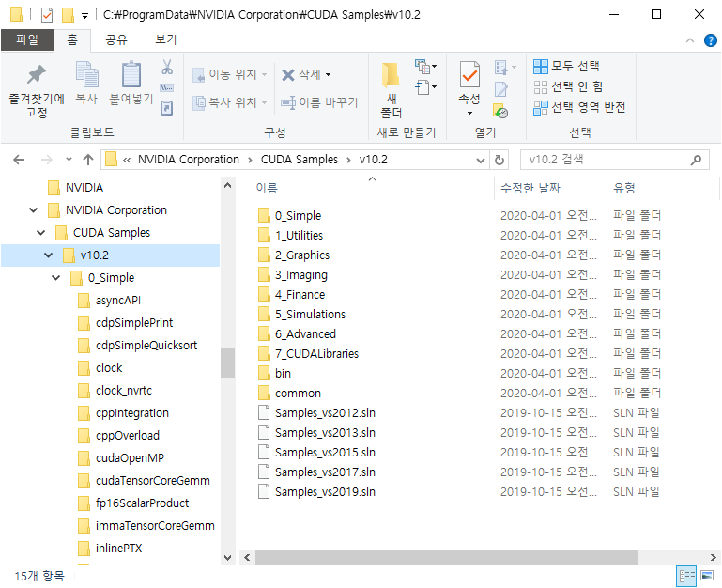
Task: Switch to the 보기 (View) tab
Action: [x=166, y=40]
